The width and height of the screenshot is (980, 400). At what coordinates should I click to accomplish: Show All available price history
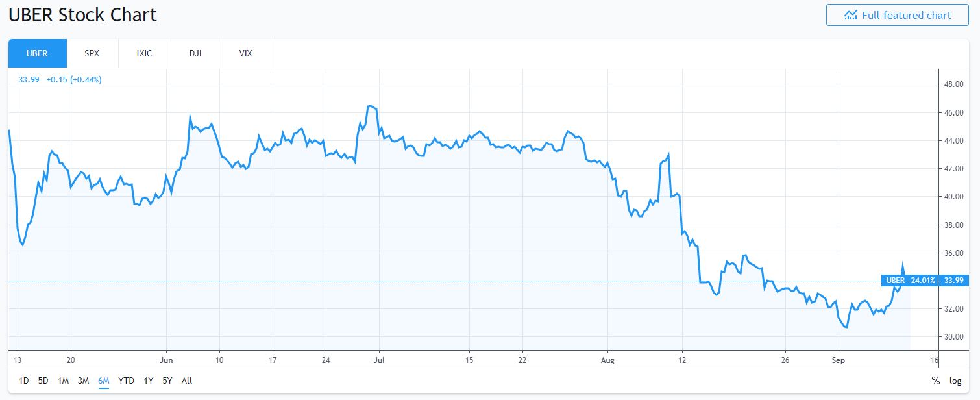(x=187, y=381)
